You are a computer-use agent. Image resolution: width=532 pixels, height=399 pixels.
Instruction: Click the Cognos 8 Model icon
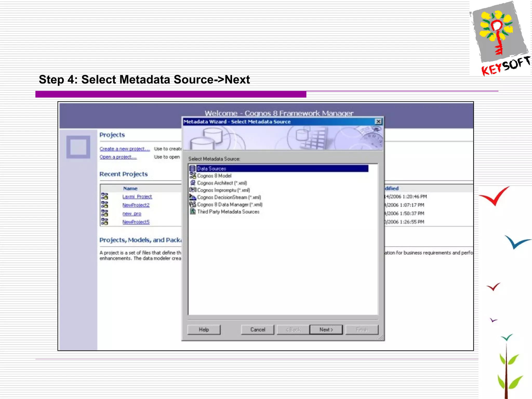(192, 176)
